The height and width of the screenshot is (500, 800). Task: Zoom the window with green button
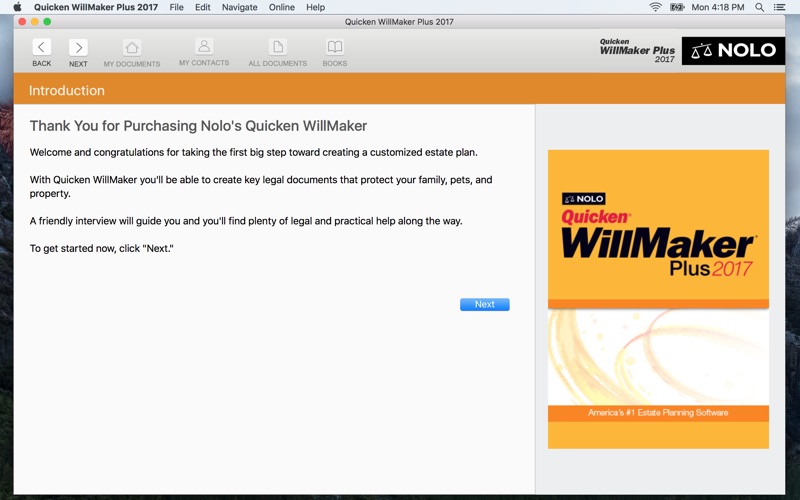coord(47,21)
